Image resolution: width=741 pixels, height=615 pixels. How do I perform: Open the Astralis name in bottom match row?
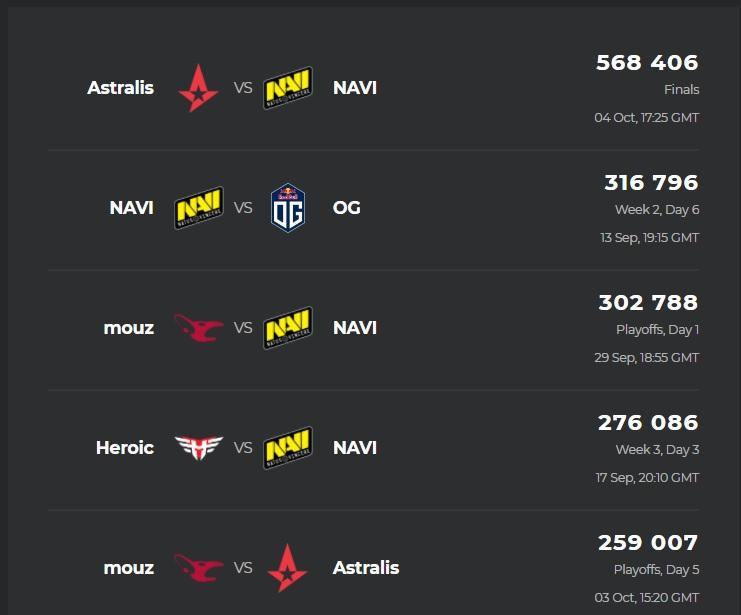366,568
